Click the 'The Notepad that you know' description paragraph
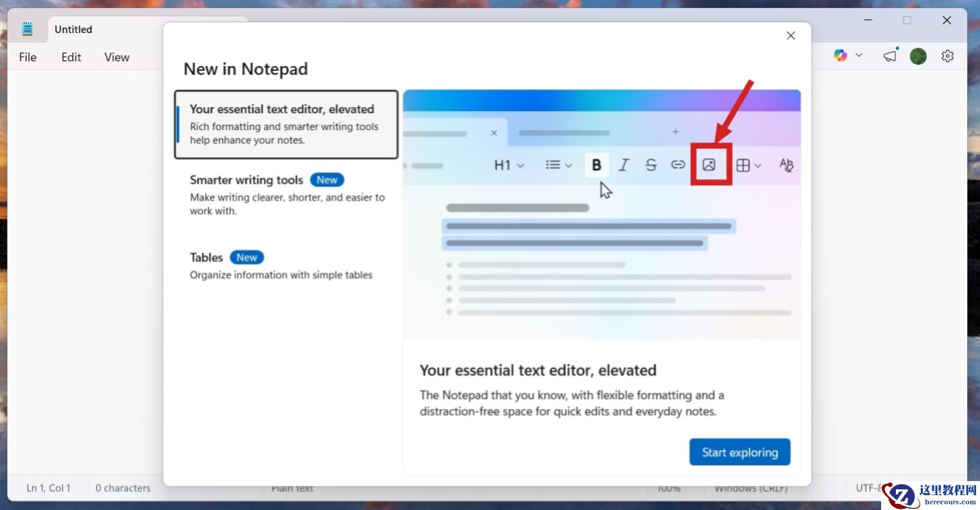The width and height of the screenshot is (980, 510). [572, 403]
